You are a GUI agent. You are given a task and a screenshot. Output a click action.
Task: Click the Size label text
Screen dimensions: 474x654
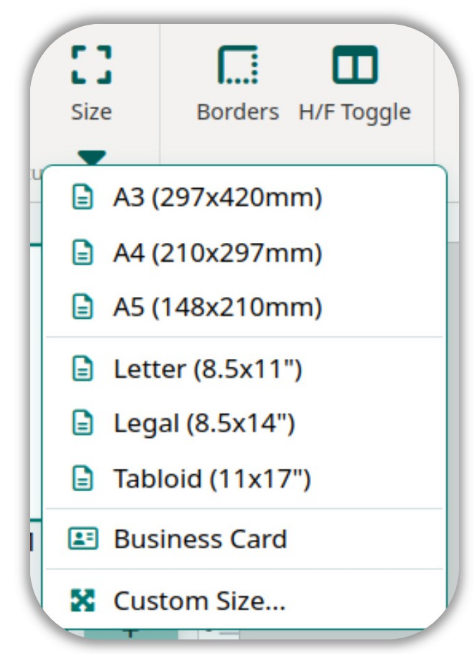coord(91,112)
